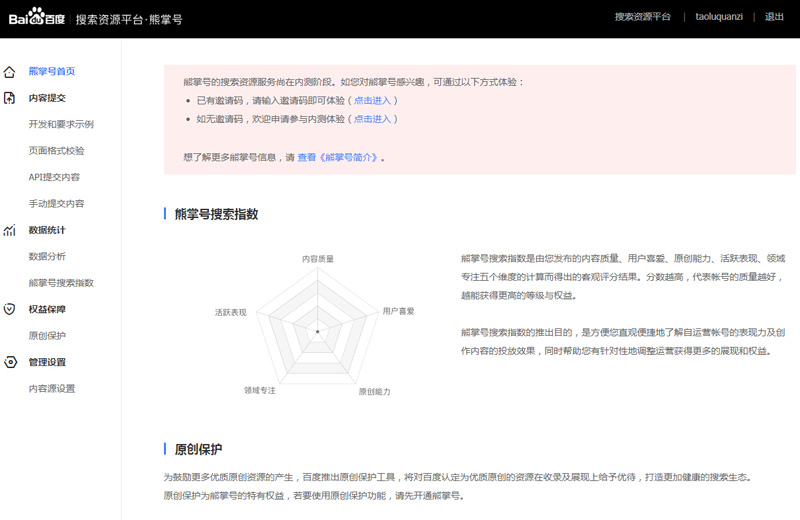The width and height of the screenshot is (800, 520).
Task: Click 点击进入 link for invitation code entry
Action: coord(373,101)
